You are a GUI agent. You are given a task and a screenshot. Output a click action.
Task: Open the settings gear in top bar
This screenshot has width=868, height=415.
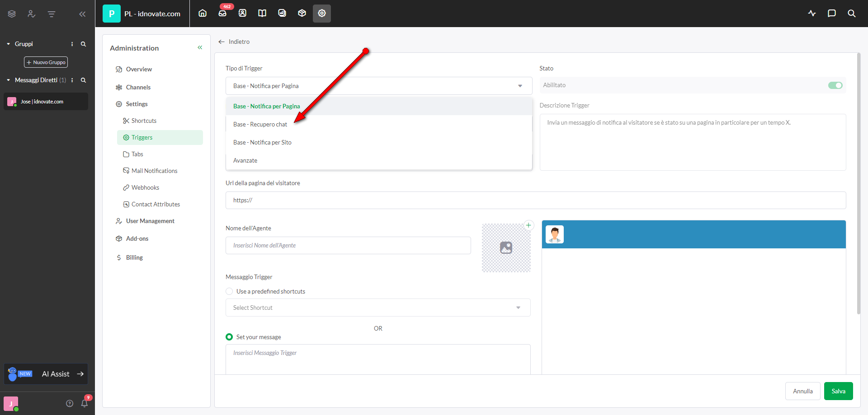[x=322, y=14]
